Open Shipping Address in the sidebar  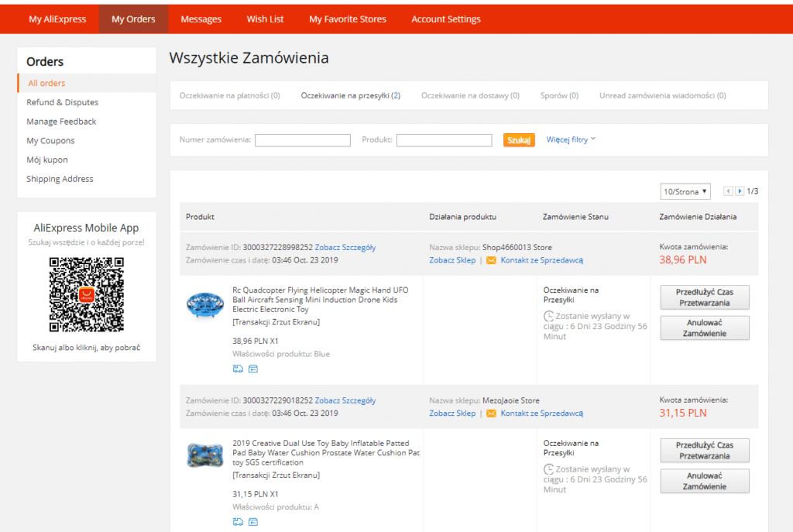60,179
